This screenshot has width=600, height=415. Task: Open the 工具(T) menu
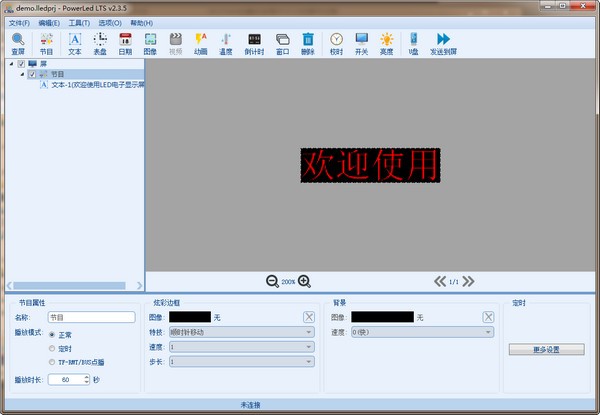79,22
